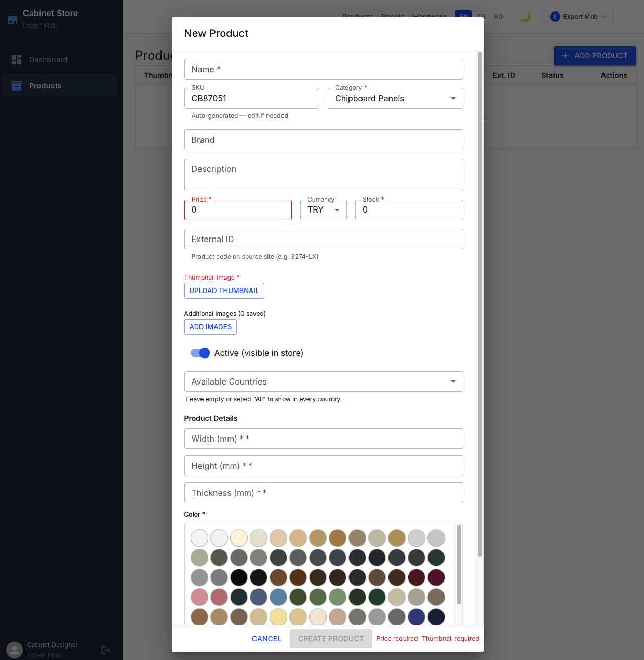Open the Dashboard sidebar item

tap(60, 60)
